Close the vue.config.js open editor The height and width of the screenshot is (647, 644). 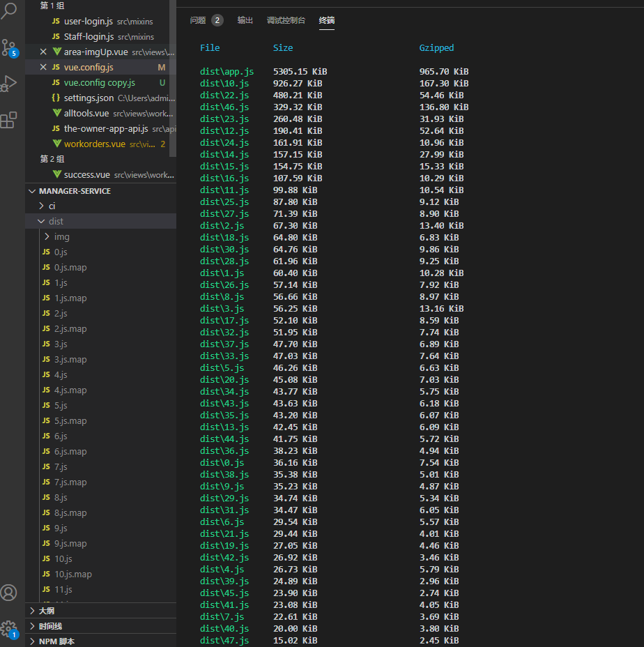[43, 68]
